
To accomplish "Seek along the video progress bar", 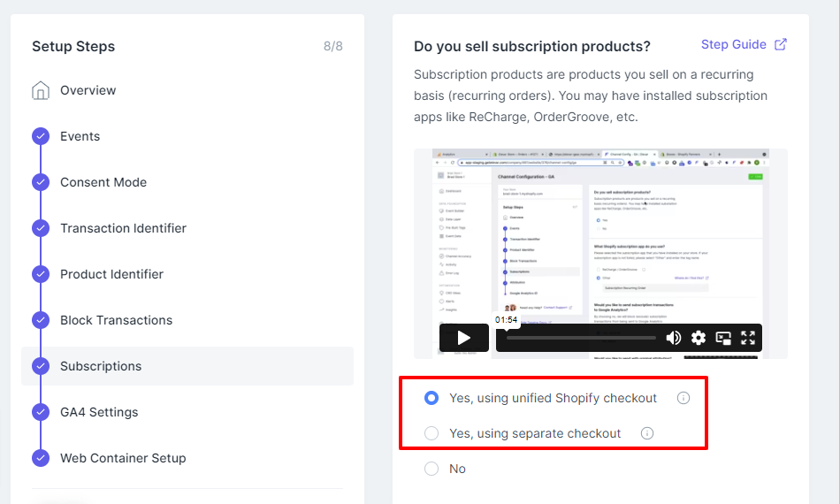I will (581, 338).
